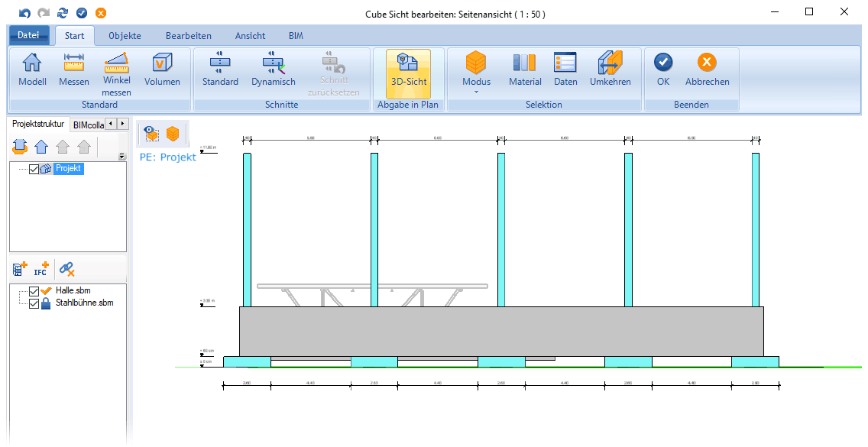Select the Stahlbühne.sbm model entry
The width and height of the screenshot is (868, 447).
point(85,303)
